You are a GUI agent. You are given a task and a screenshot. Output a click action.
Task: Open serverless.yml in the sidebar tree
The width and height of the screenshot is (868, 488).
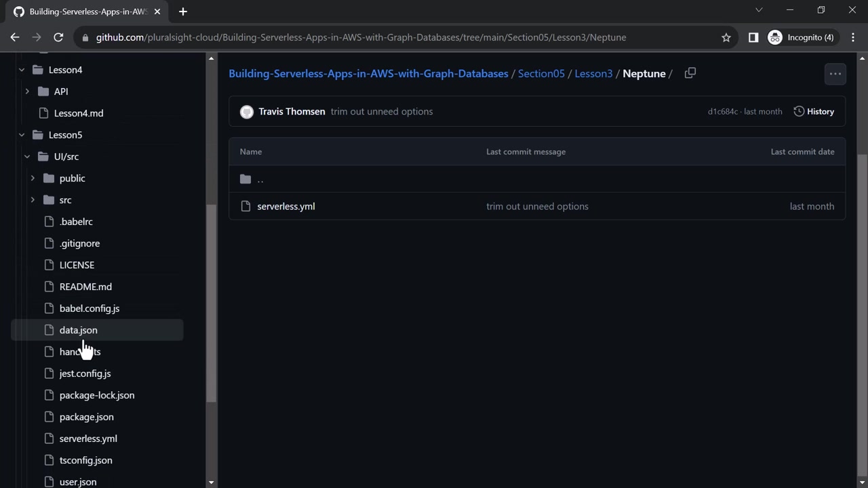pos(88,439)
